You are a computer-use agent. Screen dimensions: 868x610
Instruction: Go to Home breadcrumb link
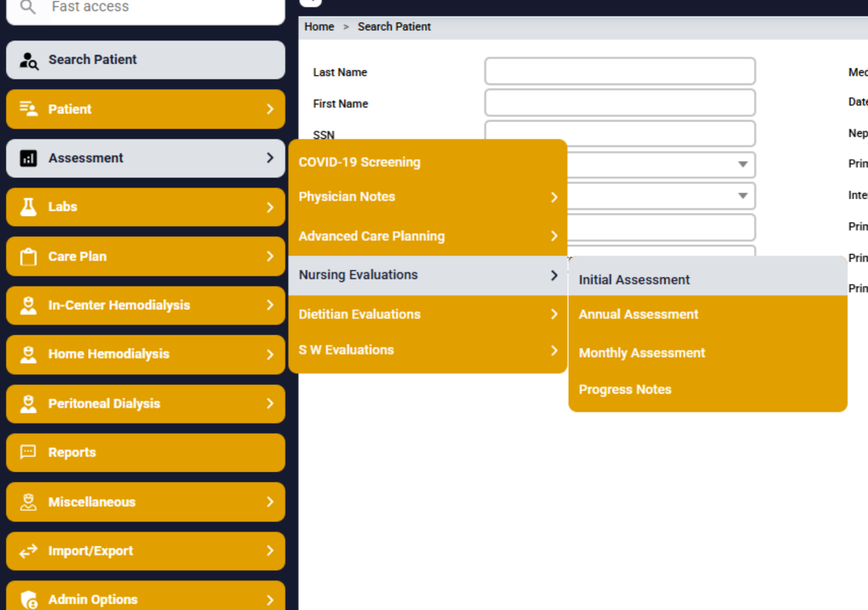pos(319,27)
